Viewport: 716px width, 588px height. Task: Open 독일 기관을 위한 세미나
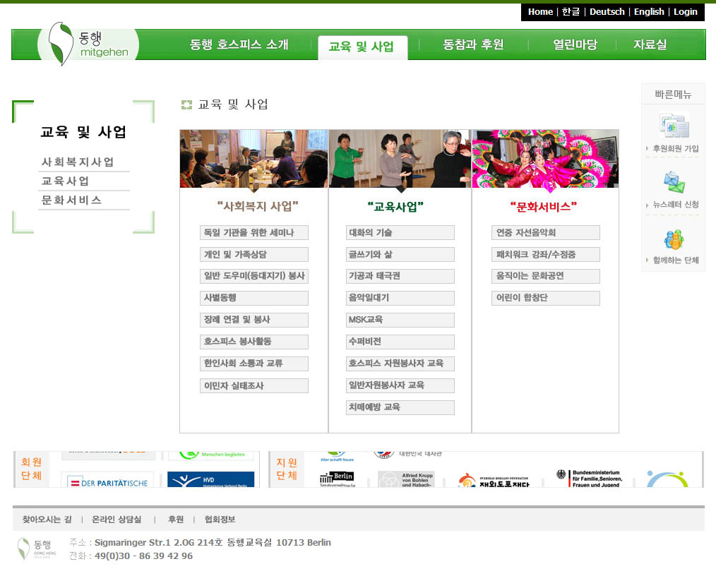(x=254, y=233)
